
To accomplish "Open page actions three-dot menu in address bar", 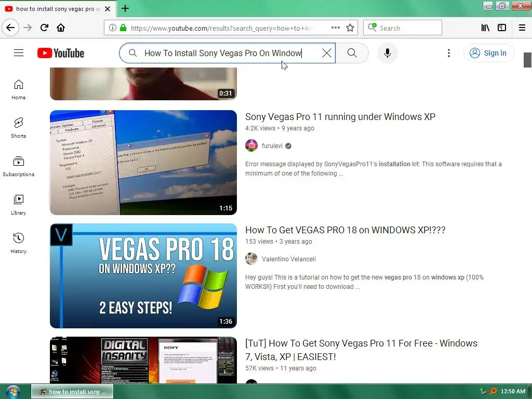I will pos(335,28).
